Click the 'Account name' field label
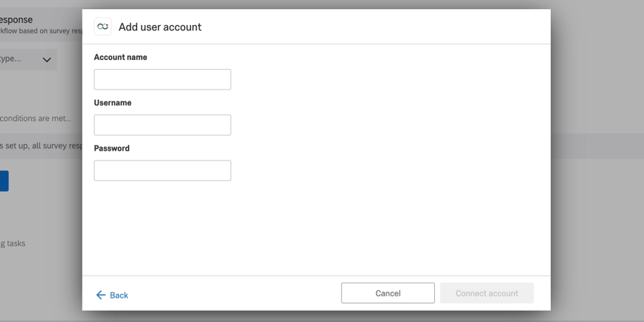The width and height of the screenshot is (644, 322). [120, 58]
